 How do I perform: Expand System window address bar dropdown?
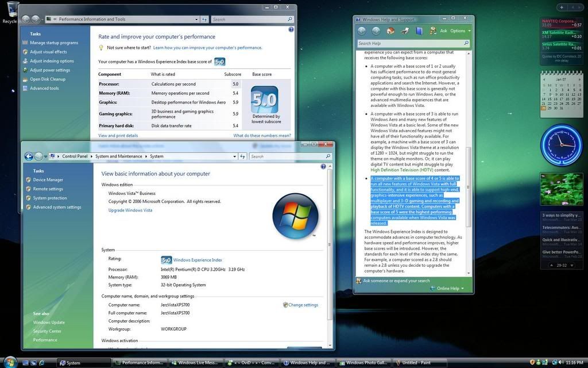(235, 156)
